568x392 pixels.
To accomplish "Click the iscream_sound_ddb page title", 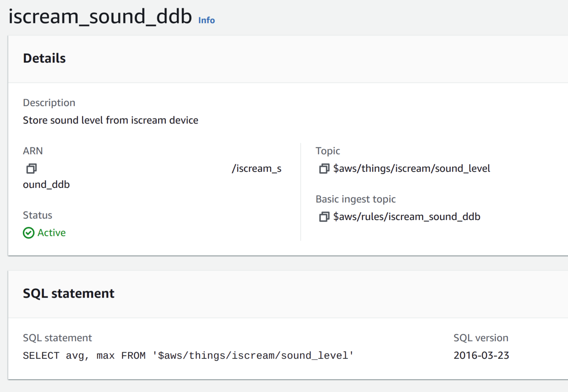I will click(100, 16).
